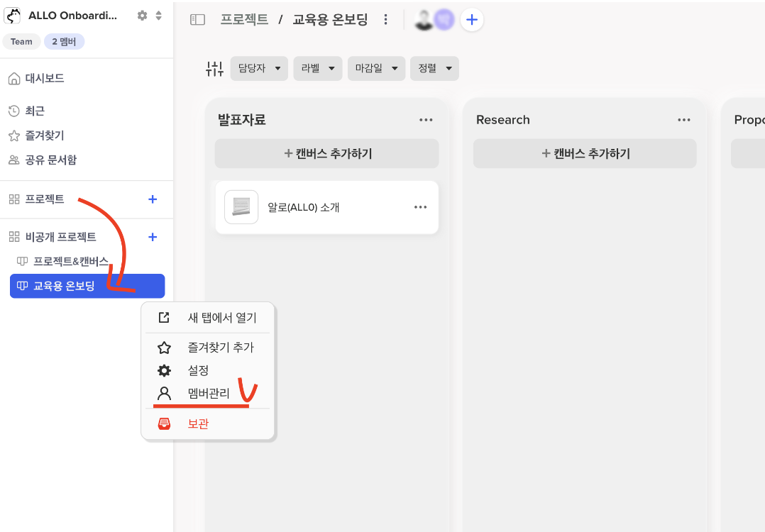765x532 pixels.
Task: Click 캔버스 추가하기 in 발표자료 column
Action: (x=326, y=153)
